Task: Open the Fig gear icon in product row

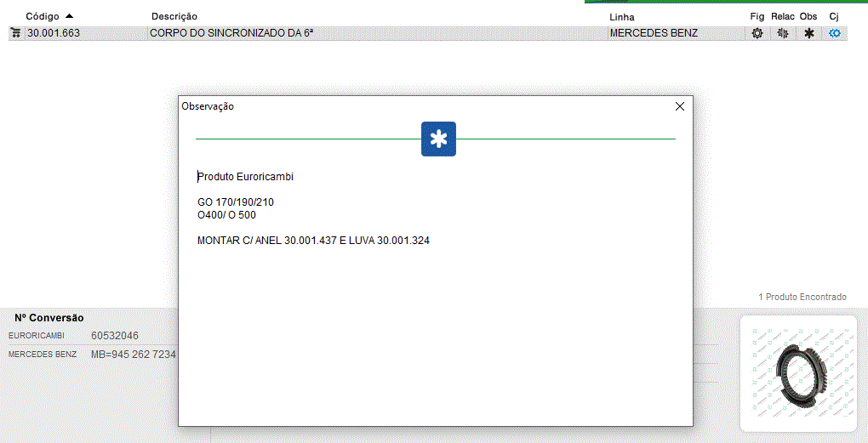Action: pos(757,33)
